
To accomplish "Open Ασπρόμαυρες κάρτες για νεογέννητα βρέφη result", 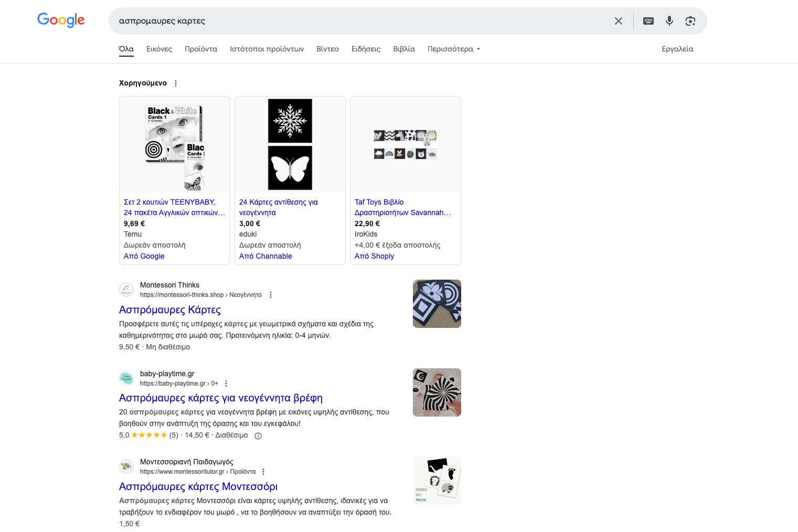I will [x=221, y=398].
